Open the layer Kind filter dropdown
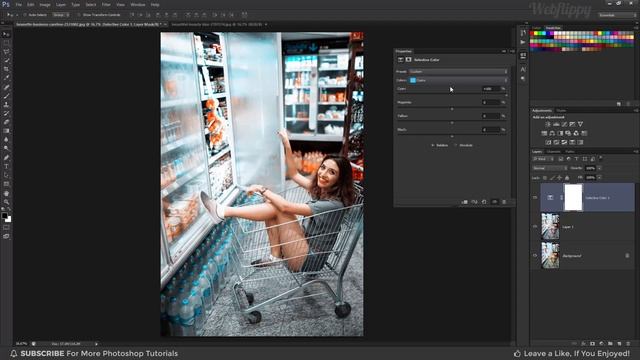This screenshot has height=360, width=640. click(543, 159)
